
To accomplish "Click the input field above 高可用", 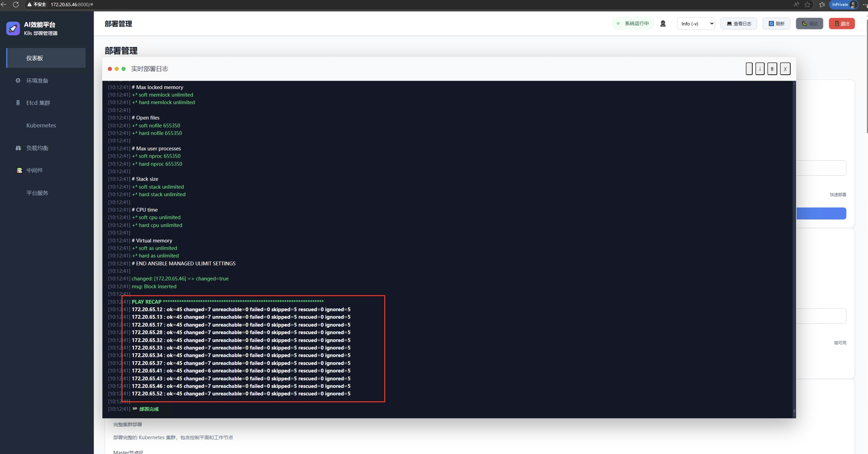I will 821,316.
